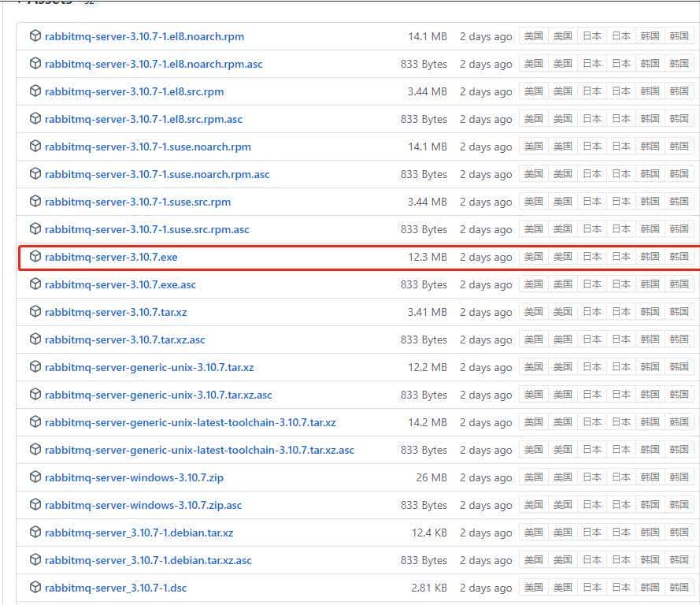
Task: Select rabbitmq-server-3.10.7-1.suse.noarch.rpm.asc link
Action: [157, 175]
